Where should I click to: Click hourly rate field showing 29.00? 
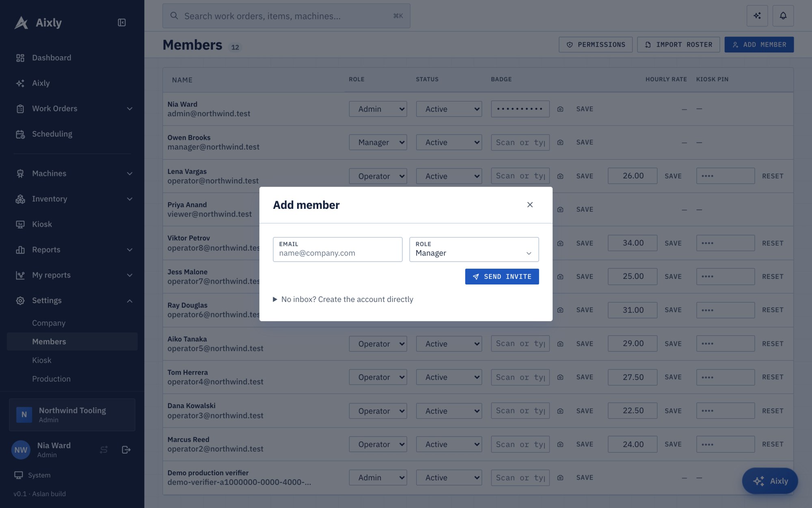pyautogui.click(x=633, y=344)
